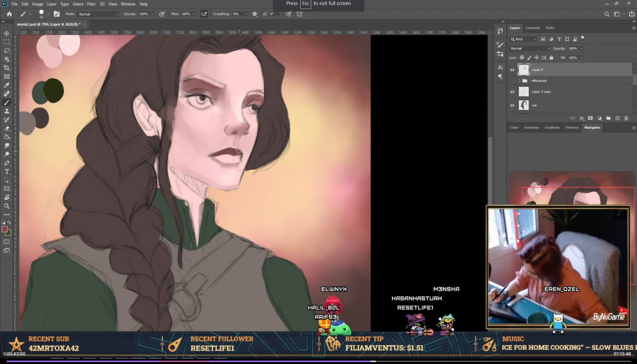Create new adjustment layer icon
Screen dimensions: 637x364
point(599,118)
